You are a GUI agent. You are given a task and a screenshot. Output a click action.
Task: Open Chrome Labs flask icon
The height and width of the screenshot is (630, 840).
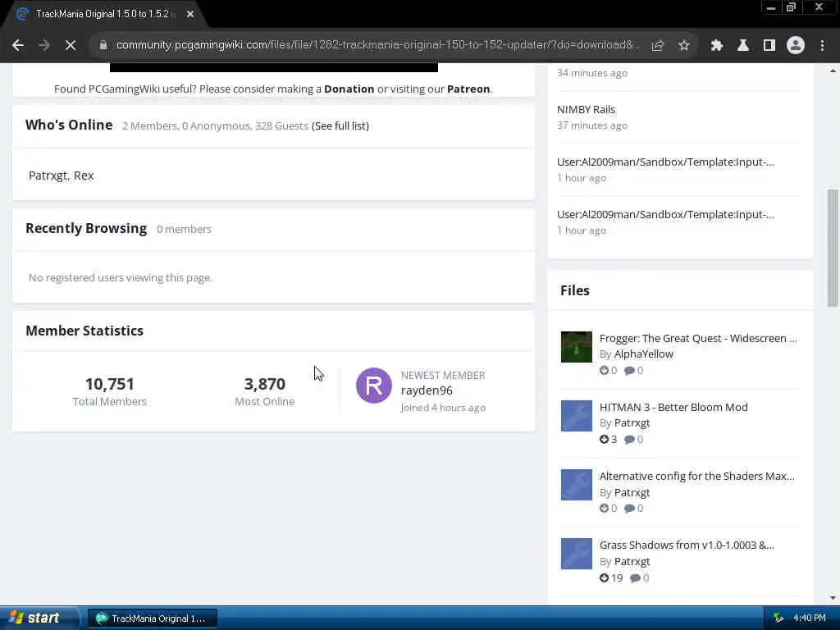coord(742,46)
